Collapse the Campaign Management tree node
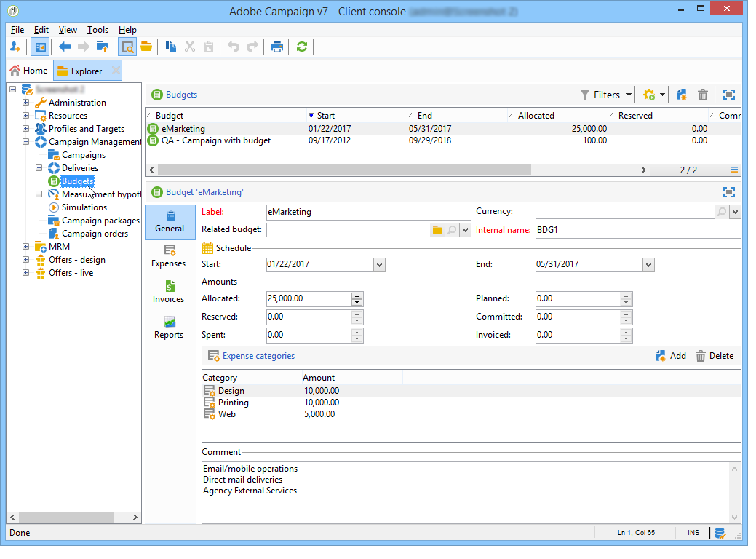 click(x=26, y=142)
